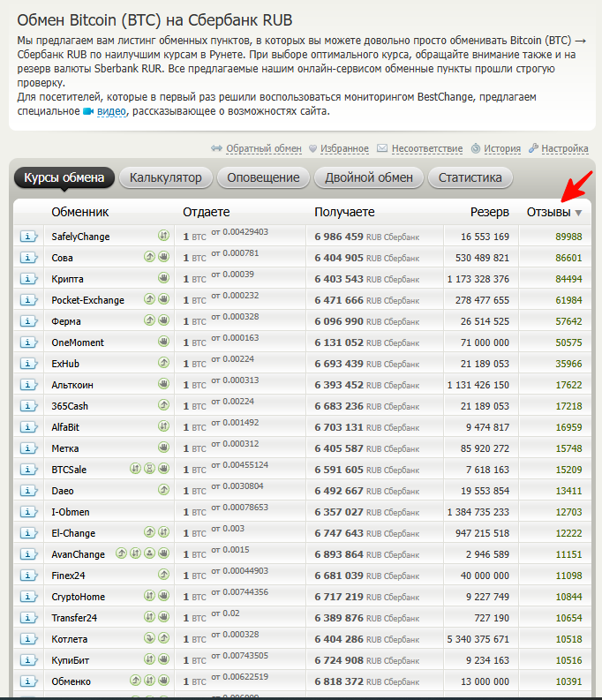Open the Настройка settings link
Image resolution: width=602 pixels, height=700 pixels.
[564, 148]
